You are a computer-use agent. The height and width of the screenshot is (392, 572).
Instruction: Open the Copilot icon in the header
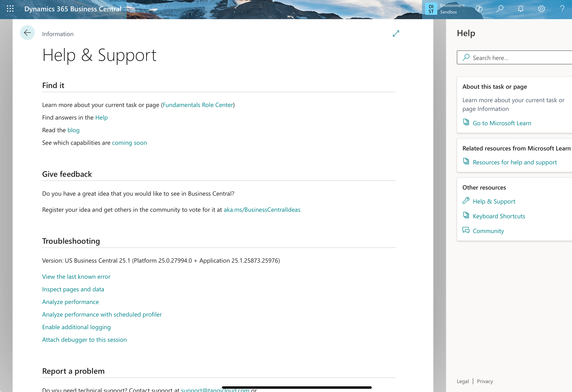(x=479, y=9)
